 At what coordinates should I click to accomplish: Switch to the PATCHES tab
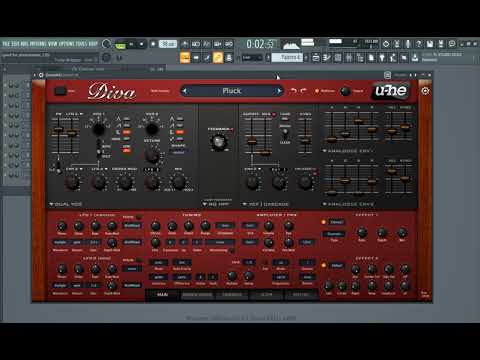(301, 295)
